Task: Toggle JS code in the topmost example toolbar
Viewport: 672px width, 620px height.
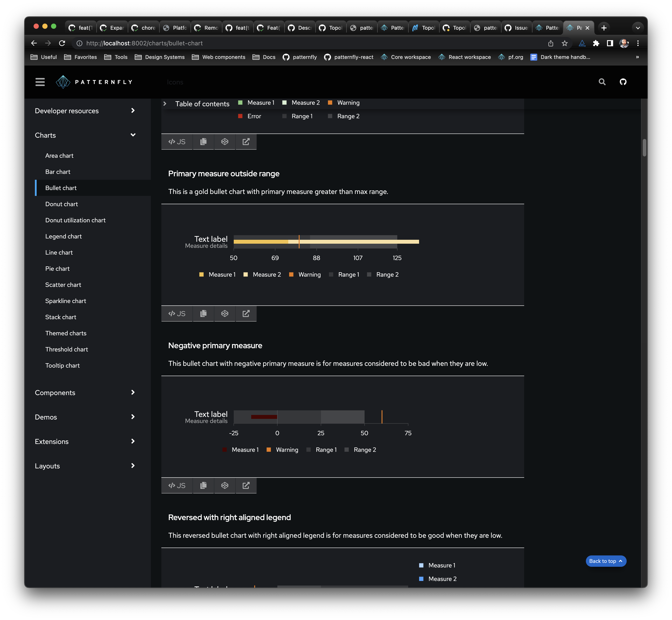Action: tap(177, 142)
